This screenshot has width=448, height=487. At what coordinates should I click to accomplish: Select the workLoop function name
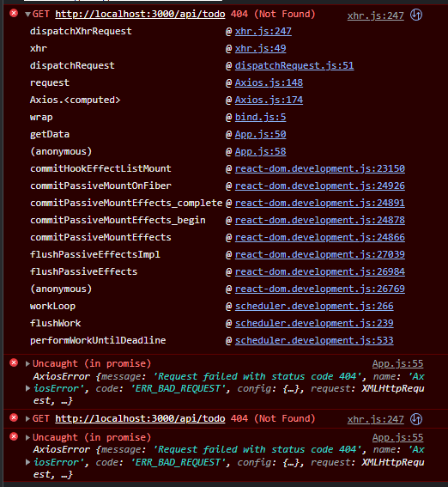tap(52, 307)
